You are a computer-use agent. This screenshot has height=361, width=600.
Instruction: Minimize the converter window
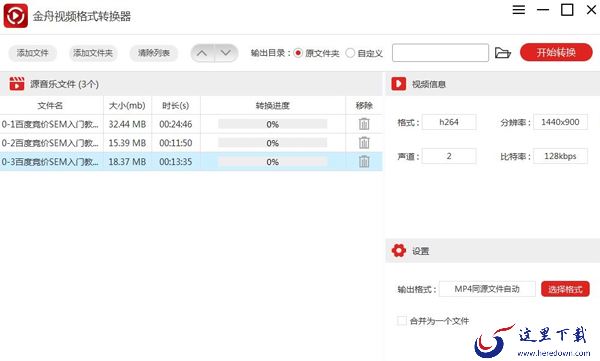tap(543, 10)
